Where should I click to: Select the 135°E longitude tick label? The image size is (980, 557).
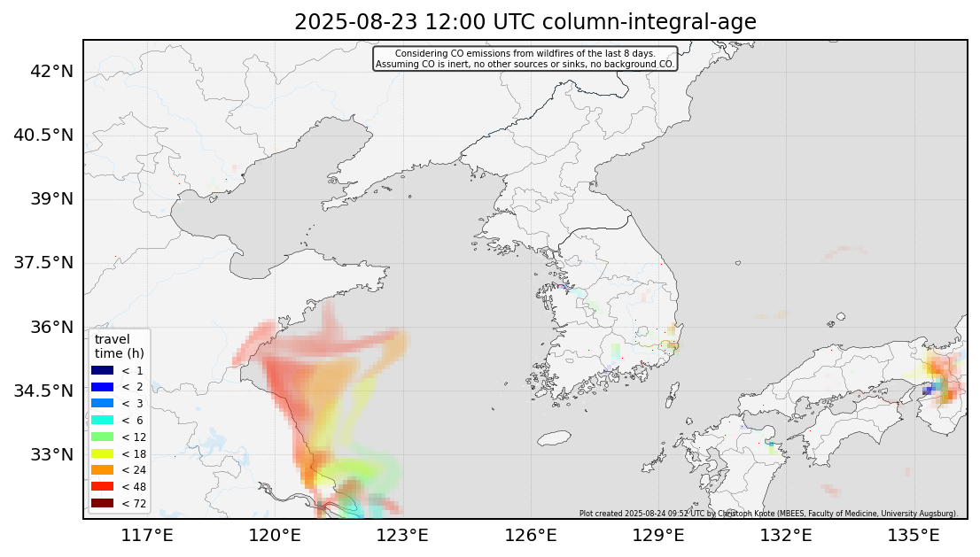point(914,536)
